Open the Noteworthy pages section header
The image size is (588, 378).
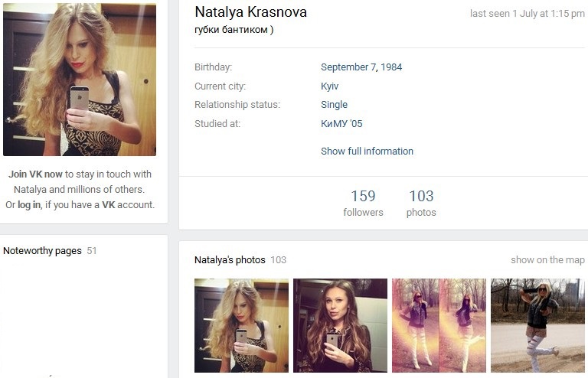tap(42, 251)
